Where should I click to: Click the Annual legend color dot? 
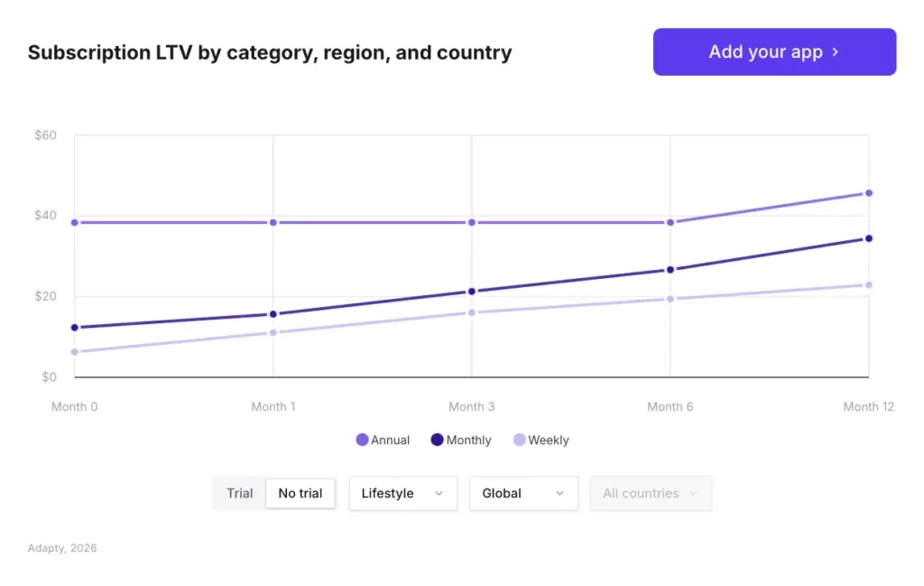coord(361,440)
